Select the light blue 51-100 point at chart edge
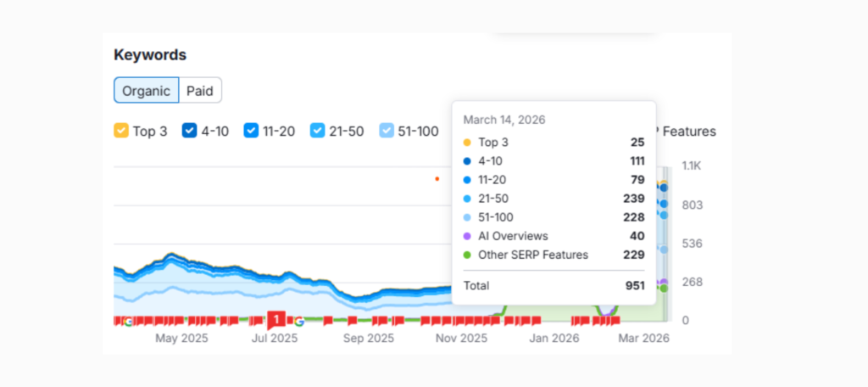Image resolution: width=868 pixels, height=387 pixels. (x=665, y=250)
